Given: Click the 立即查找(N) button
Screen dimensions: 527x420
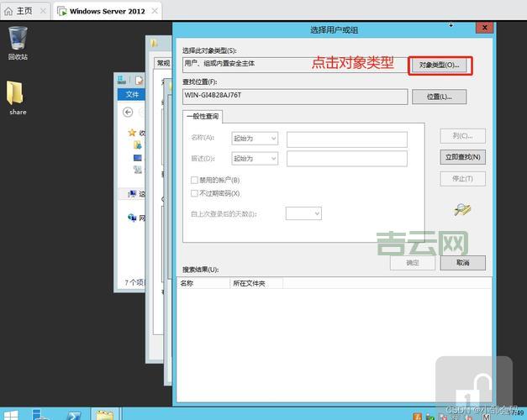Looking at the screenshot, I should coord(463,157).
